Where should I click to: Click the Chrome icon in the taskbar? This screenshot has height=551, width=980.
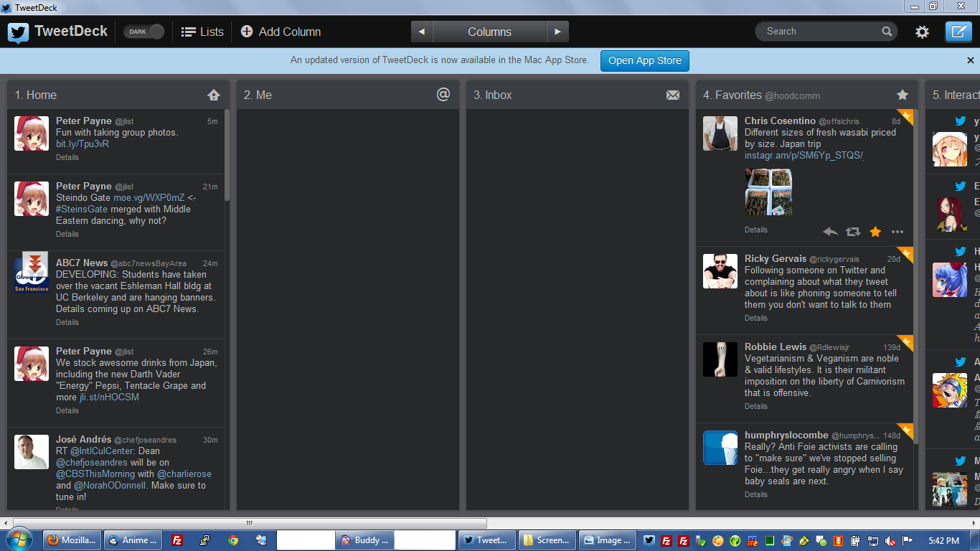[x=233, y=540]
